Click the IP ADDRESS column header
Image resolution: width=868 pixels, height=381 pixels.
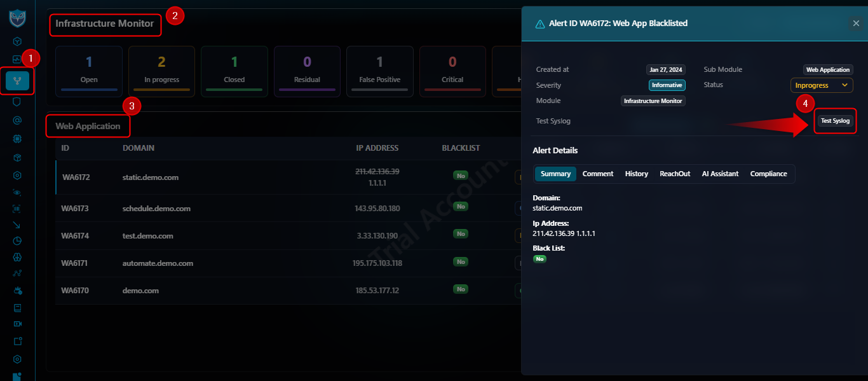(x=377, y=148)
